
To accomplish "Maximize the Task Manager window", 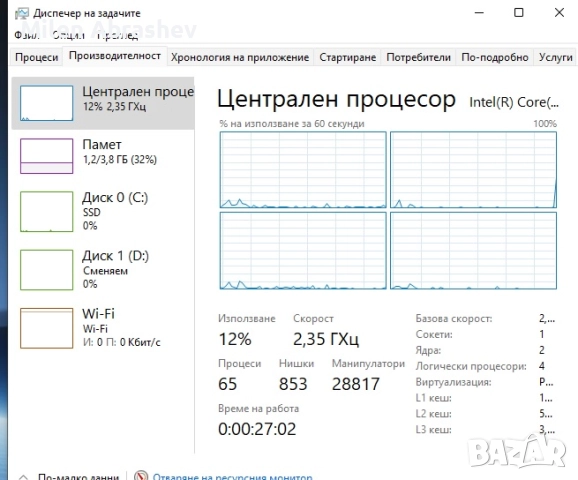I will coord(519,13).
